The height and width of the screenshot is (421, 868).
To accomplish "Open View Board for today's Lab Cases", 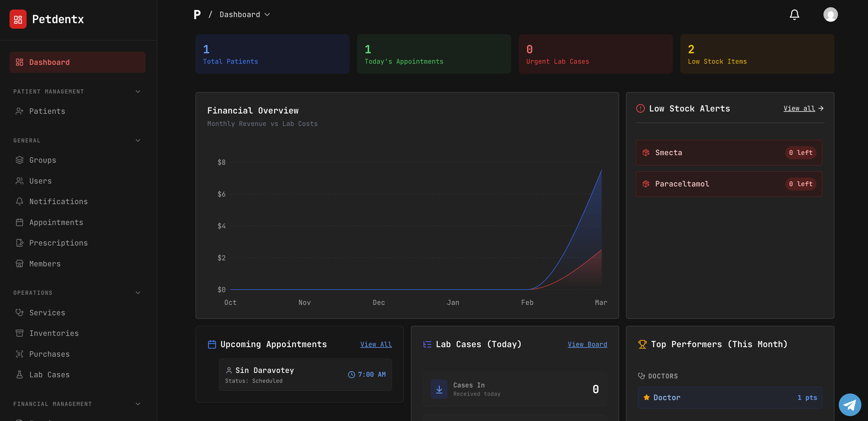I will click(587, 344).
